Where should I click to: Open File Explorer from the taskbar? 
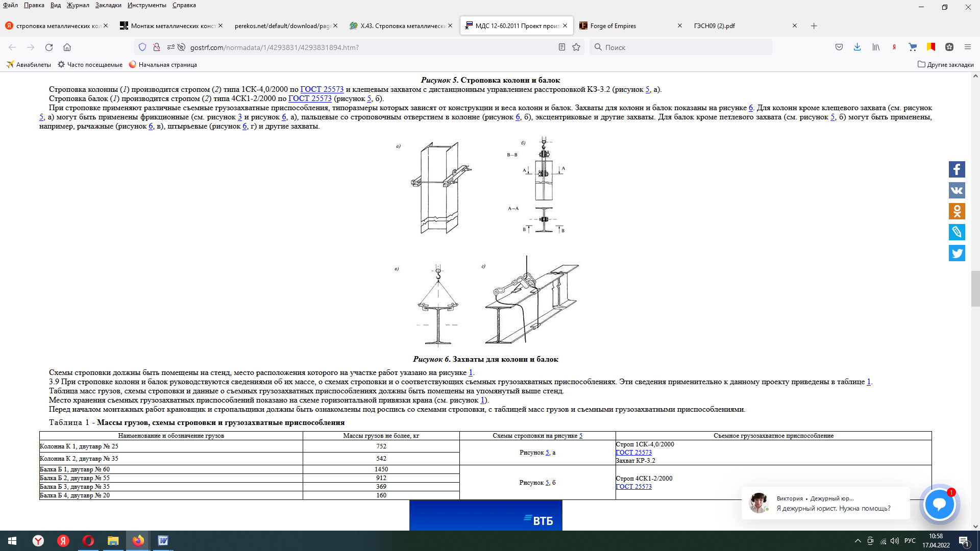click(113, 541)
